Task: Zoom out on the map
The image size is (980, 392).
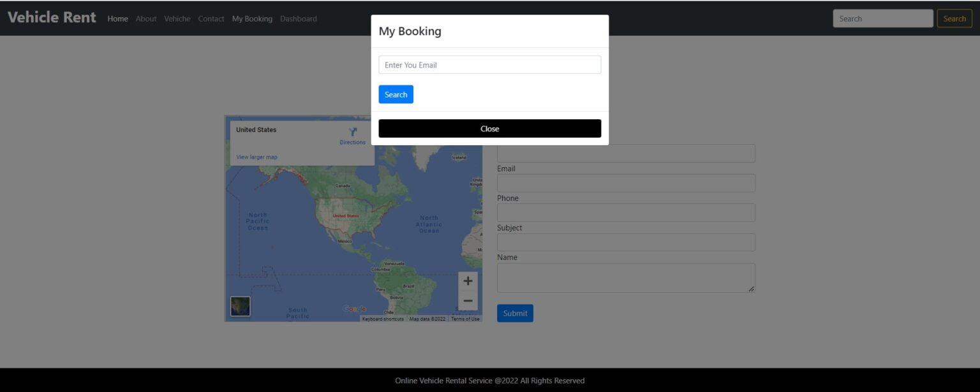Action: pos(468,301)
